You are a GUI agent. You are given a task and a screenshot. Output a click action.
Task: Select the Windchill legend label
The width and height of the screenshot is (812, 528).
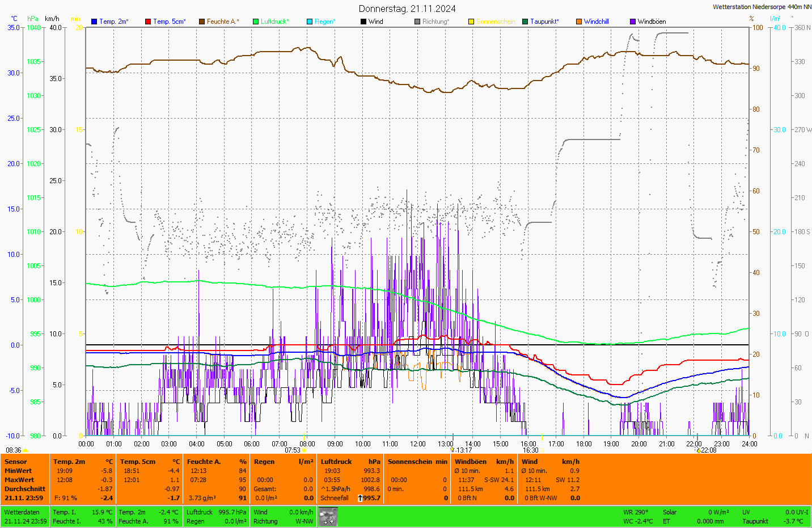point(596,22)
